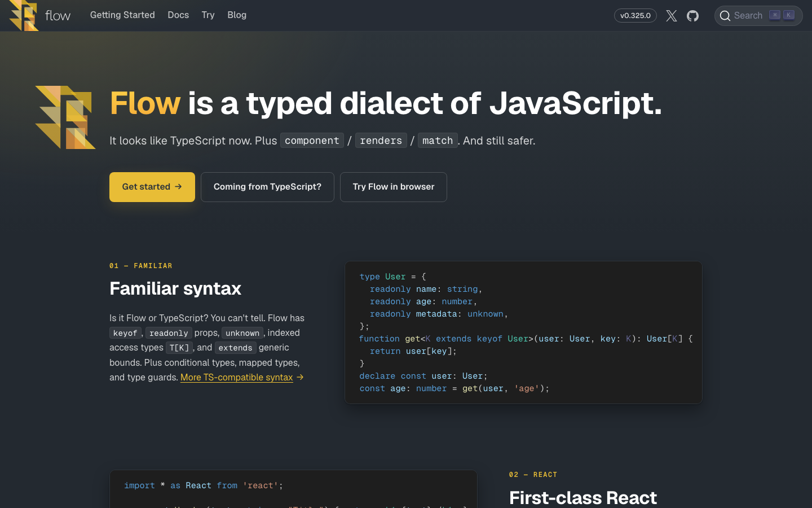The height and width of the screenshot is (508, 812).
Task: Open the GitHub repository icon
Action: point(693,16)
